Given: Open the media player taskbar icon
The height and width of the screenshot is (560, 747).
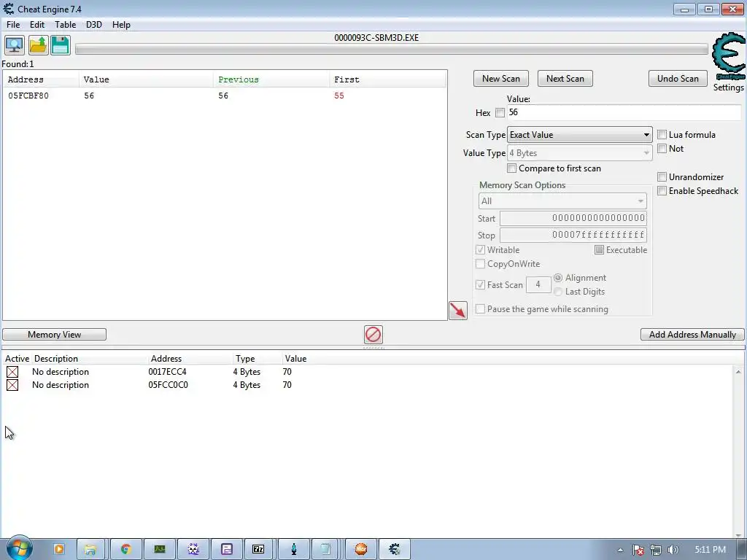Looking at the screenshot, I should click(59, 550).
